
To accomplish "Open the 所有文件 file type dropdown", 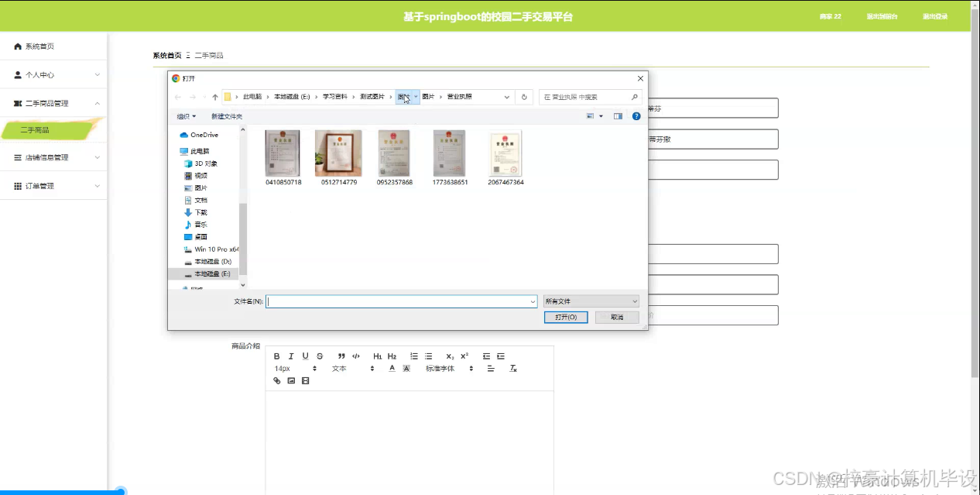I will 591,301.
